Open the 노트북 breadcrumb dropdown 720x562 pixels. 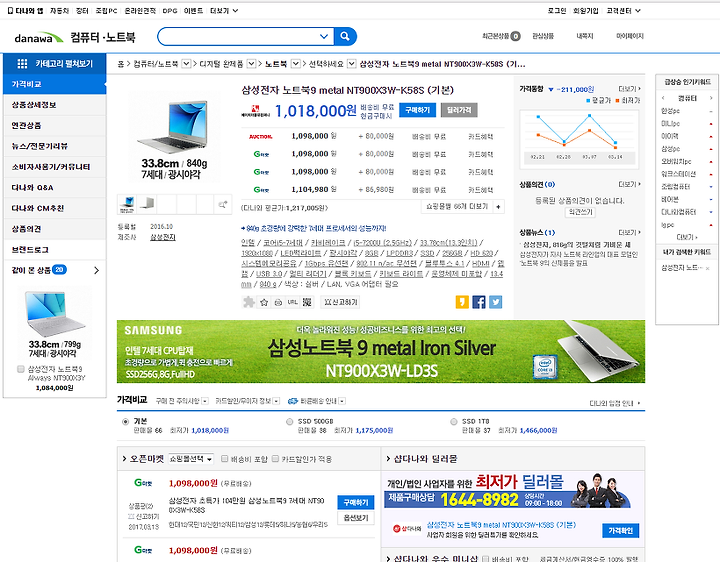[296, 64]
